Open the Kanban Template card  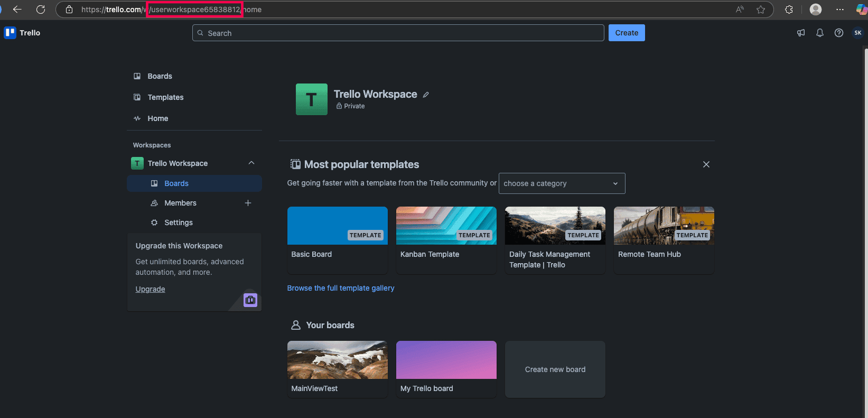pyautogui.click(x=446, y=240)
